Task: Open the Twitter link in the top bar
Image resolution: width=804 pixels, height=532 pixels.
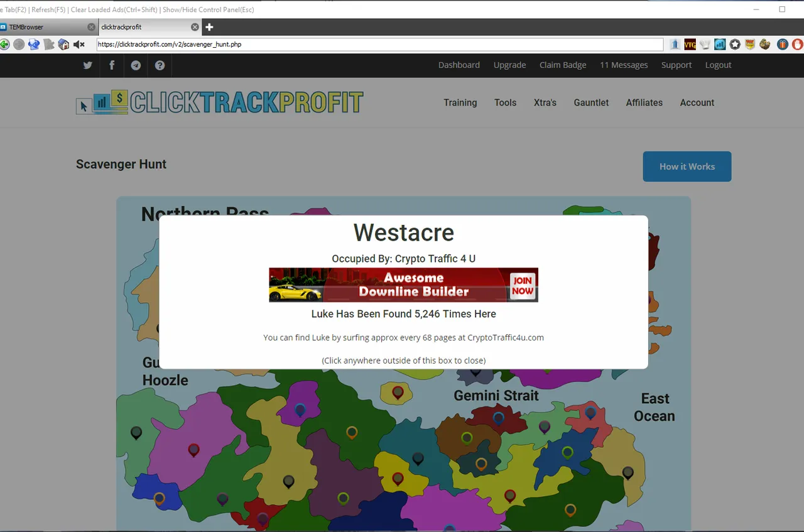Action: pyautogui.click(x=87, y=65)
